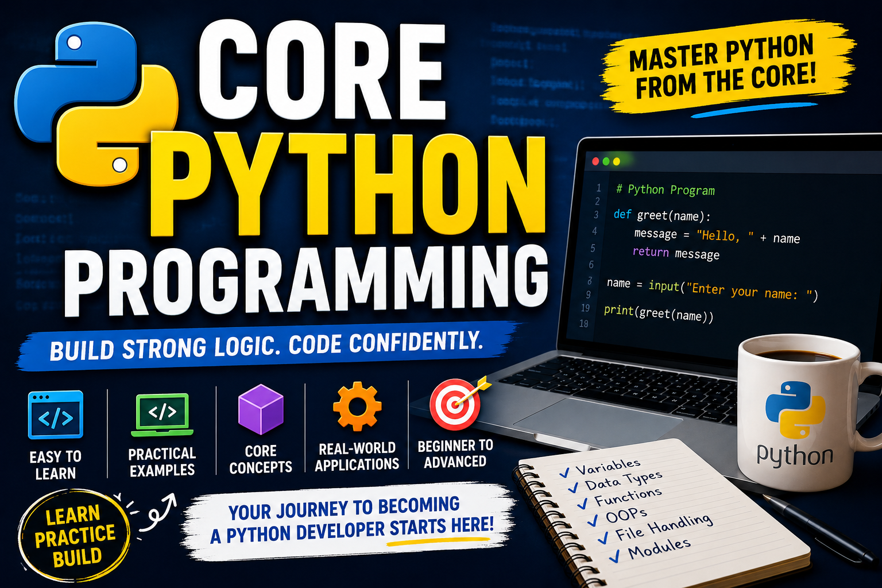Click the Learn Practice Build circular badge
The height and width of the screenshot is (588, 882).
(75, 535)
